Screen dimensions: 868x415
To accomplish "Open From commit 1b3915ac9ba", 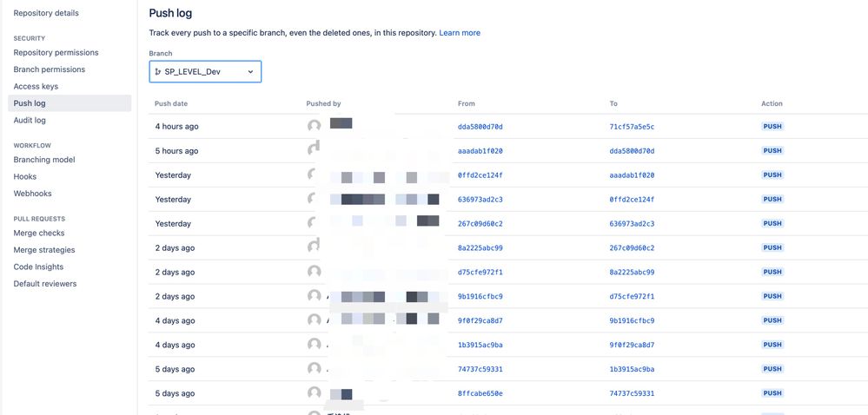I will [x=480, y=345].
